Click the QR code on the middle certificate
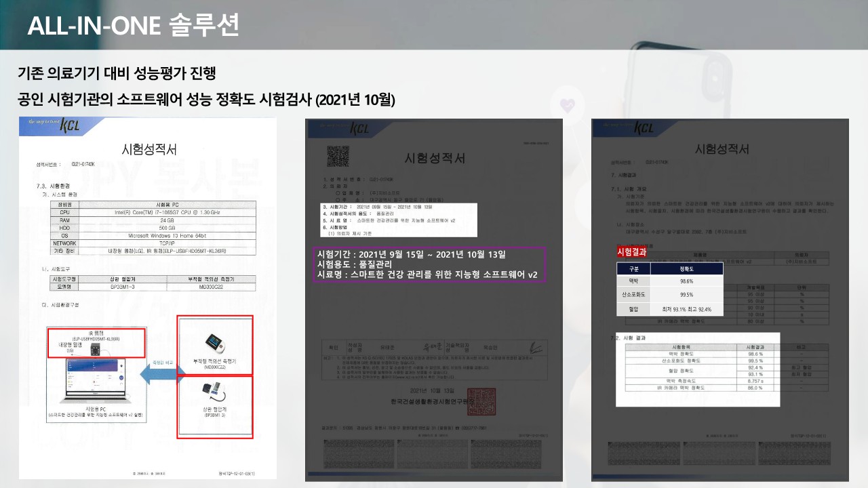The width and height of the screenshot is (868, 488). [338, 156]
